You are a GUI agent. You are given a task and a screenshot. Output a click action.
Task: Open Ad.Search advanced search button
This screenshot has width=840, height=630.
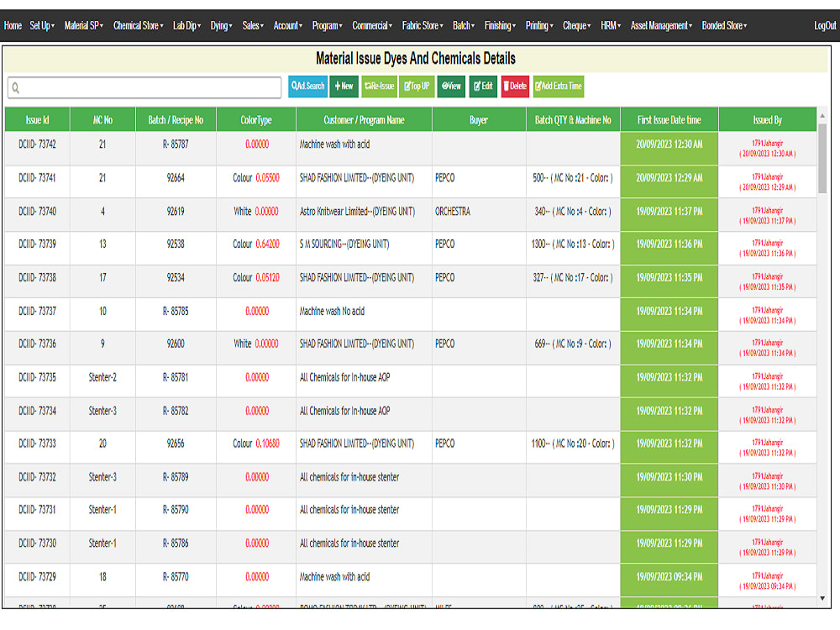[307, 87]
